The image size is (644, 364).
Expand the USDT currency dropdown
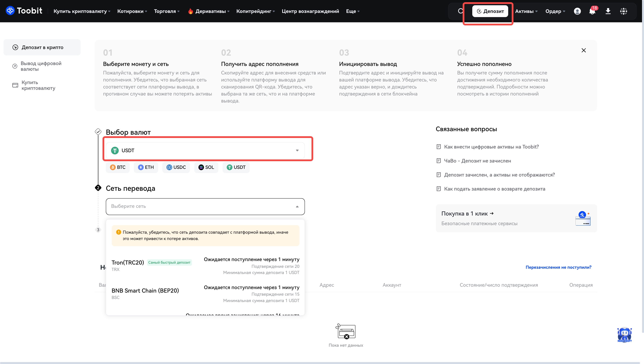pyautogui.click(x=205, y=150)
